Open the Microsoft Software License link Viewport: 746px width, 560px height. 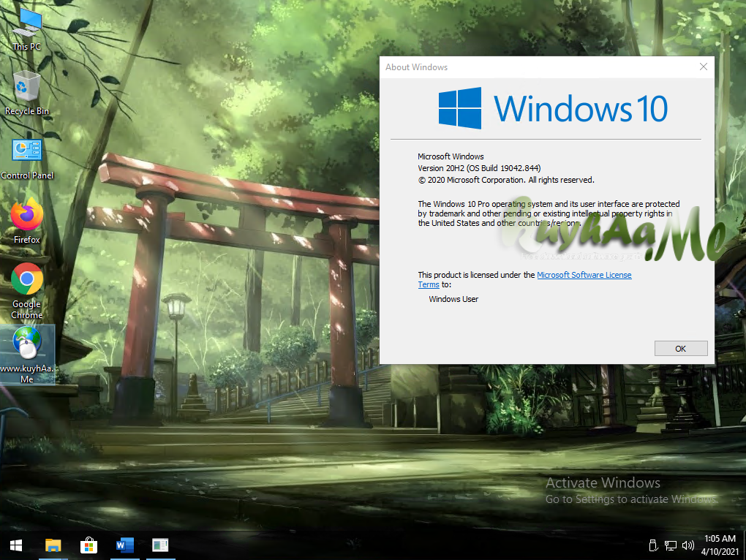click(584, 275)
